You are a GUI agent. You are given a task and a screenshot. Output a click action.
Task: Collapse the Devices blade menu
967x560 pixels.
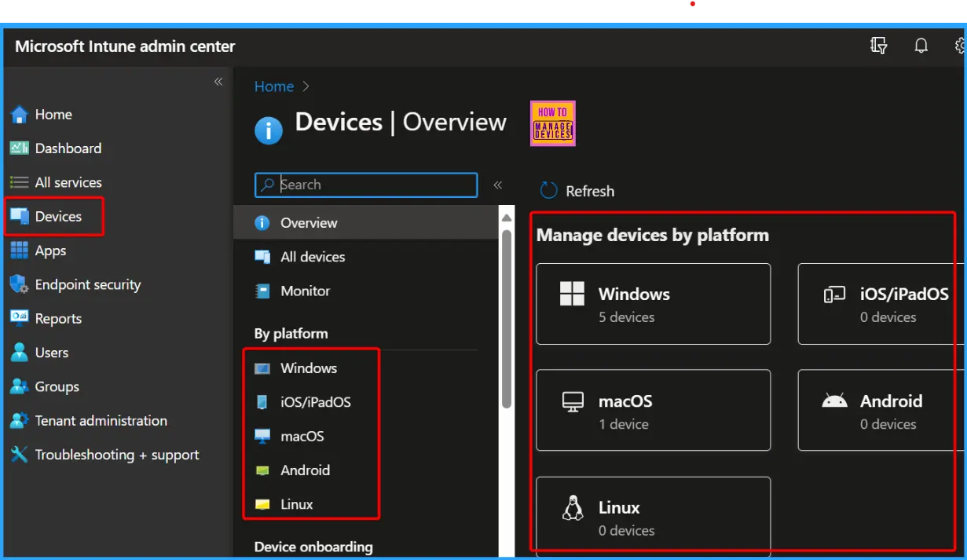point(497,185)
